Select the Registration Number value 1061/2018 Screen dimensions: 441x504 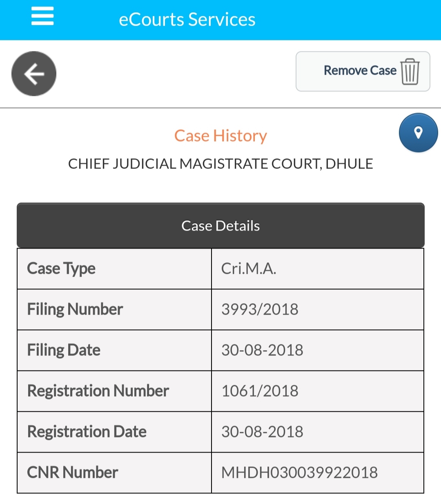click(x=260, y=391)
